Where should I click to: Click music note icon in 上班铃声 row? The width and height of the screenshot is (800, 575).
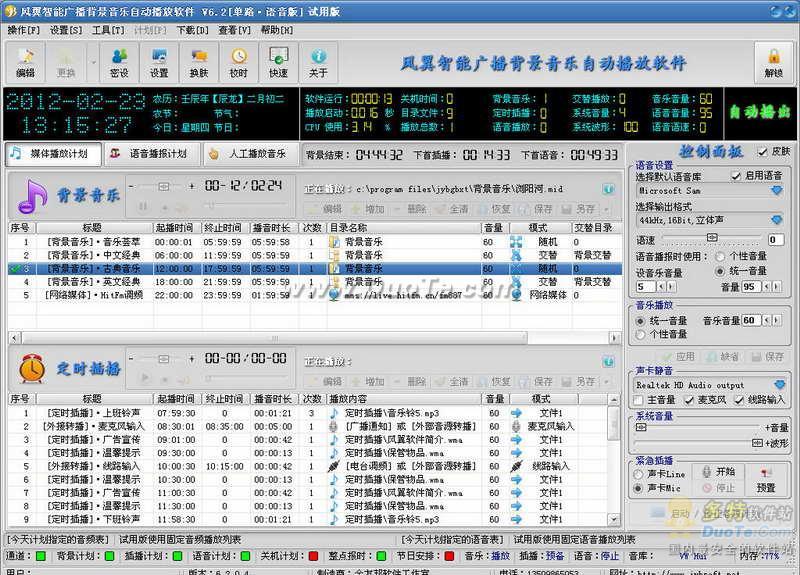tap(334, 413)
